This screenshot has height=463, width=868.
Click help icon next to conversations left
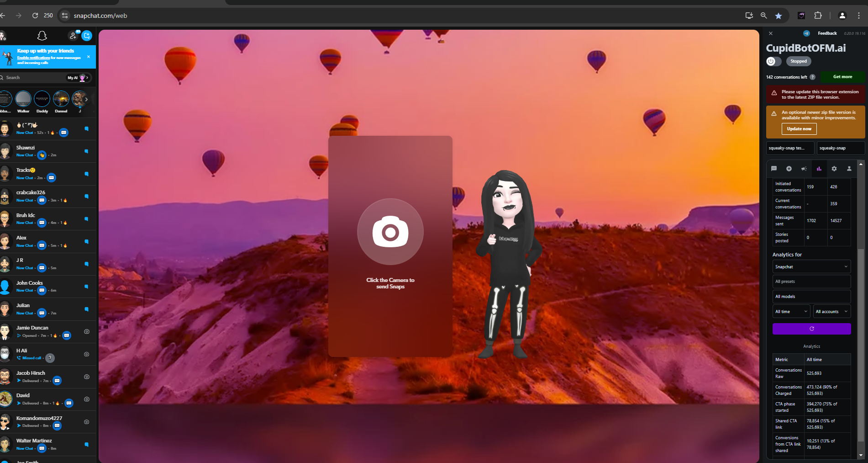click(x=812, y=77)
